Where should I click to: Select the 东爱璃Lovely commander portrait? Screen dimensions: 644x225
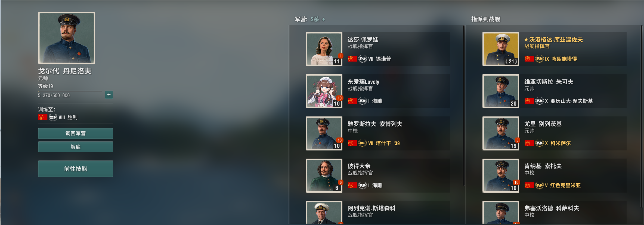click(324, 91)
